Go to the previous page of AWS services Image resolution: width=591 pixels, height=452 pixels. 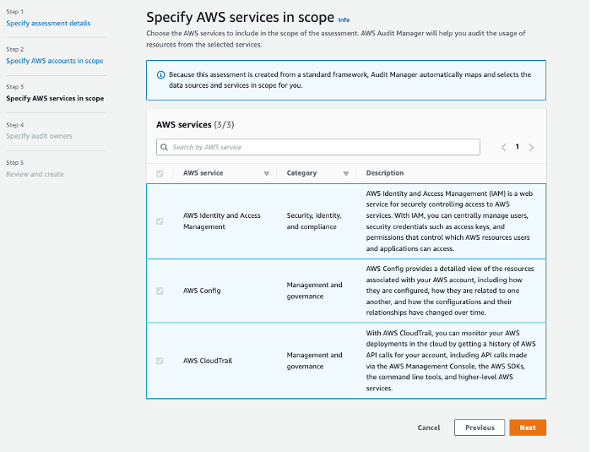[x=504, y=147]
